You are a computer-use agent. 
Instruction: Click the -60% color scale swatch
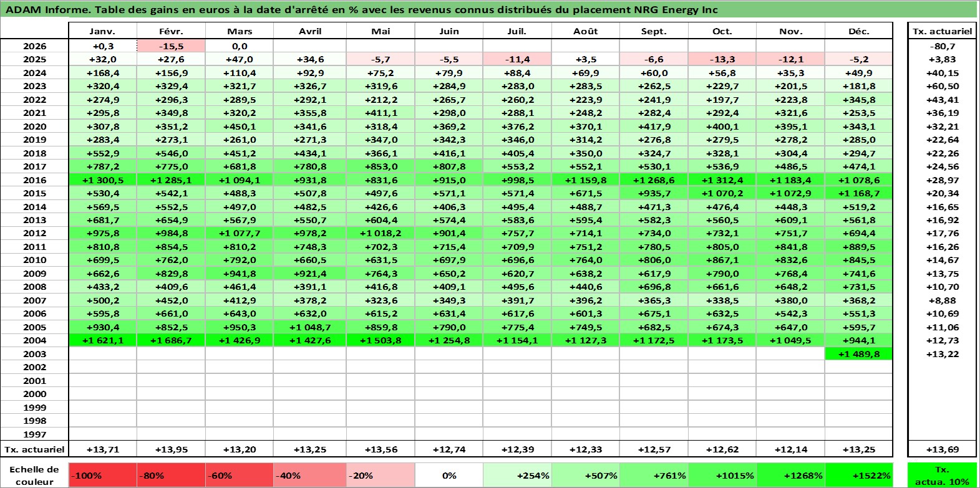point(240,475)
